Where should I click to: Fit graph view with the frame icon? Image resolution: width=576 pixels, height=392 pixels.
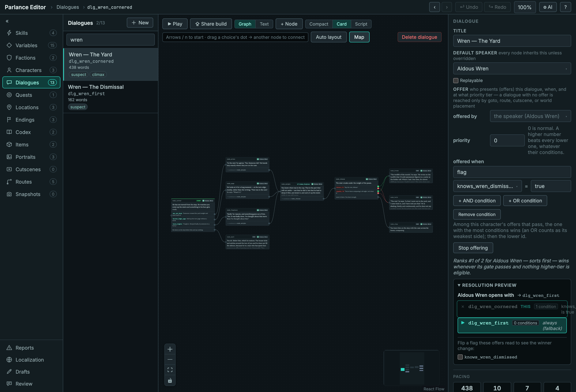pos(170,370)
